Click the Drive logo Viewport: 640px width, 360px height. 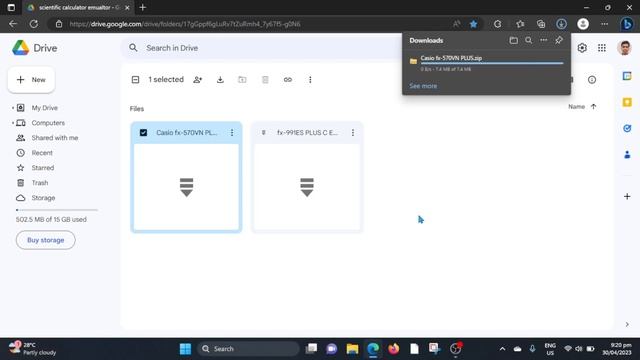34,48
